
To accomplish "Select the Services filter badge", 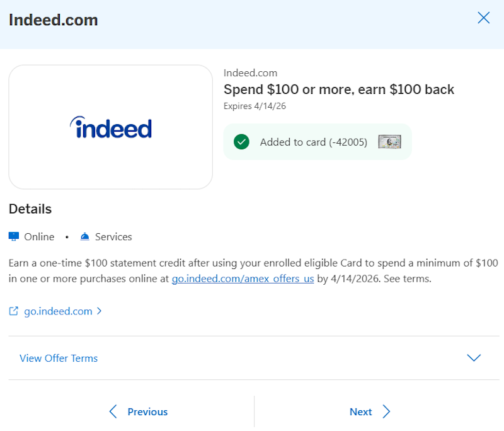I will click(105, 236).
